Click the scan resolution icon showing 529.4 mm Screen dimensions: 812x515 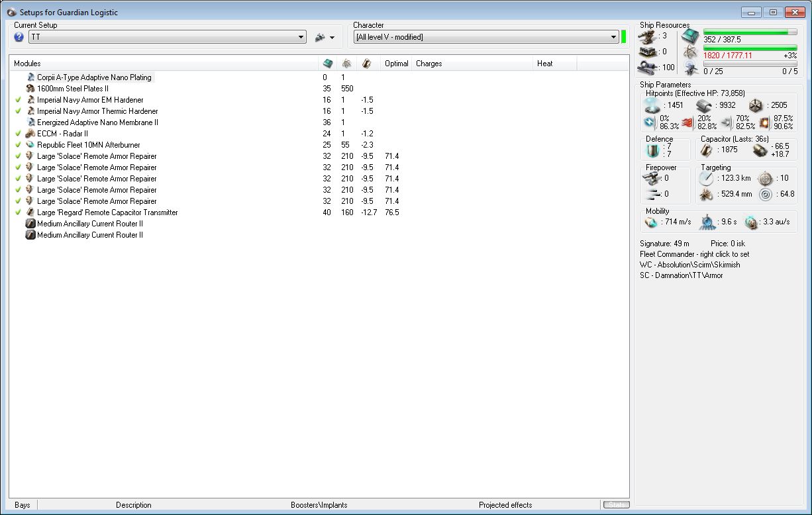[706, 194]
